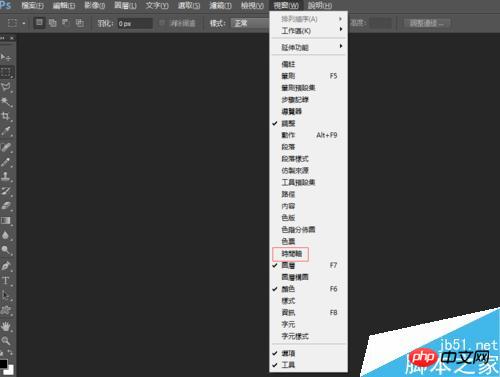Screen dimensions: 500x377
Task: Select the Lasso tool
Action: pyautogui.click(x=6, y=87)
